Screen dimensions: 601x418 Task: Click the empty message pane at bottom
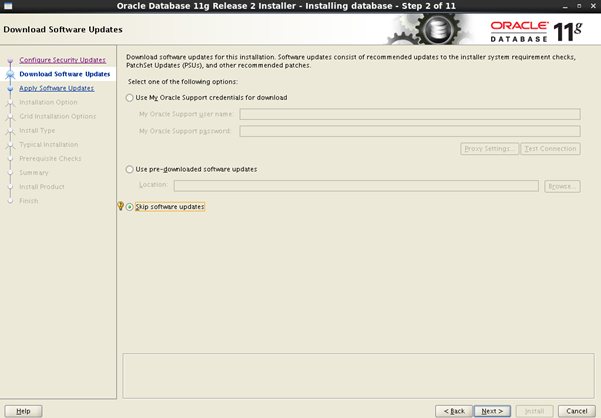coord(358,376)
